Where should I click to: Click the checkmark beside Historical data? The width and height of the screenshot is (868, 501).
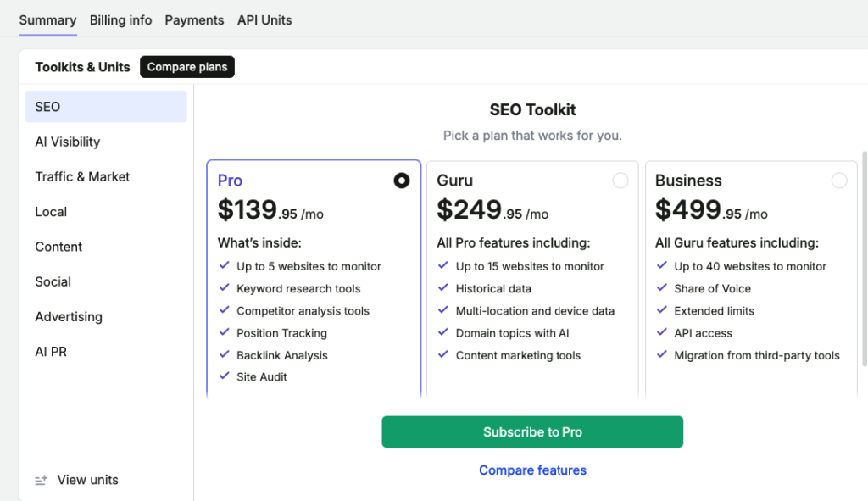[x=442, y=287]
